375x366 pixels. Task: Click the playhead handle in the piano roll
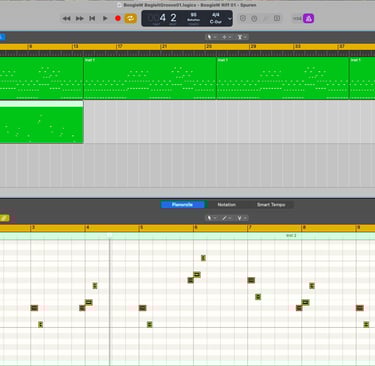click(x=110, y=235)
